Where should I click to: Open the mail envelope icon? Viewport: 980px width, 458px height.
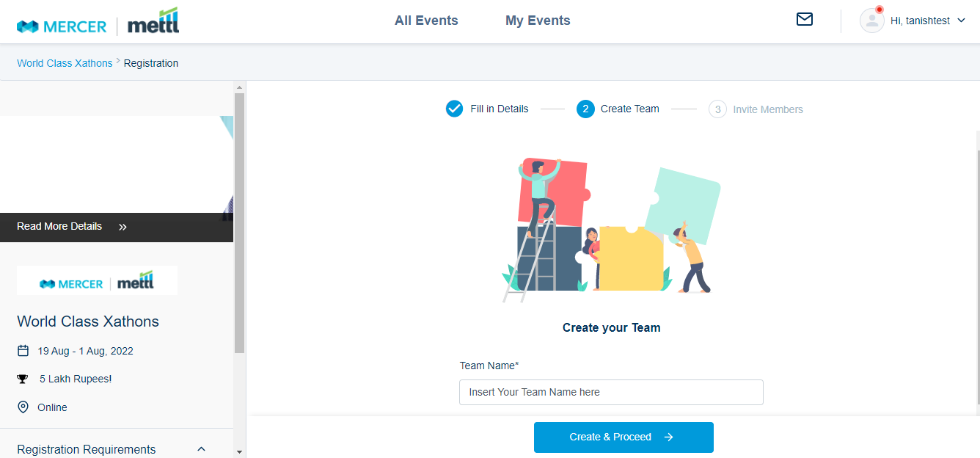[805, 19]
